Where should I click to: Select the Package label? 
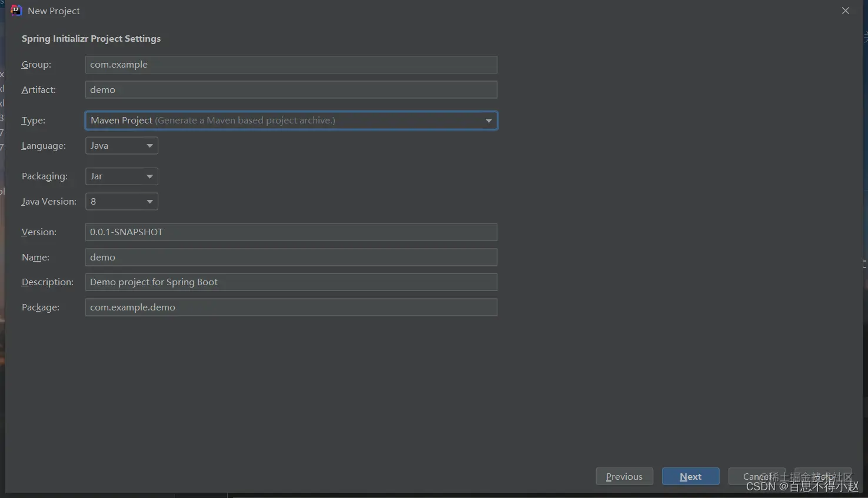point(41,307)
